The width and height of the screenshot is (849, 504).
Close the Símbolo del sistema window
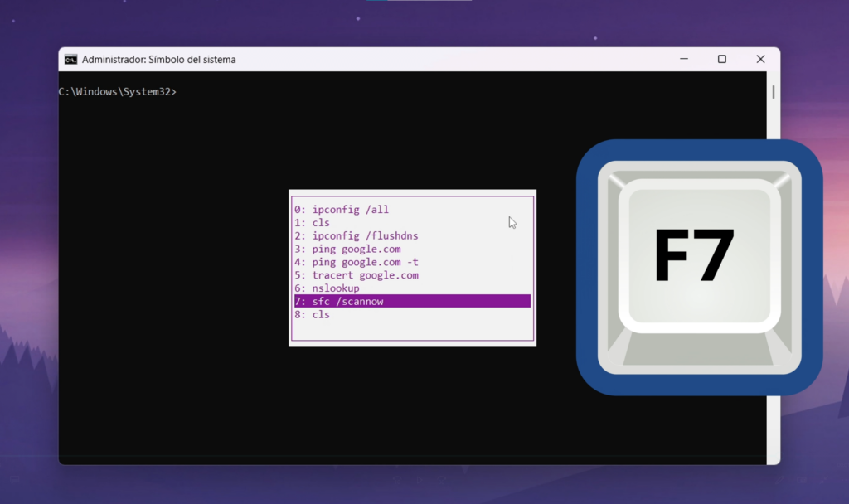760,60
